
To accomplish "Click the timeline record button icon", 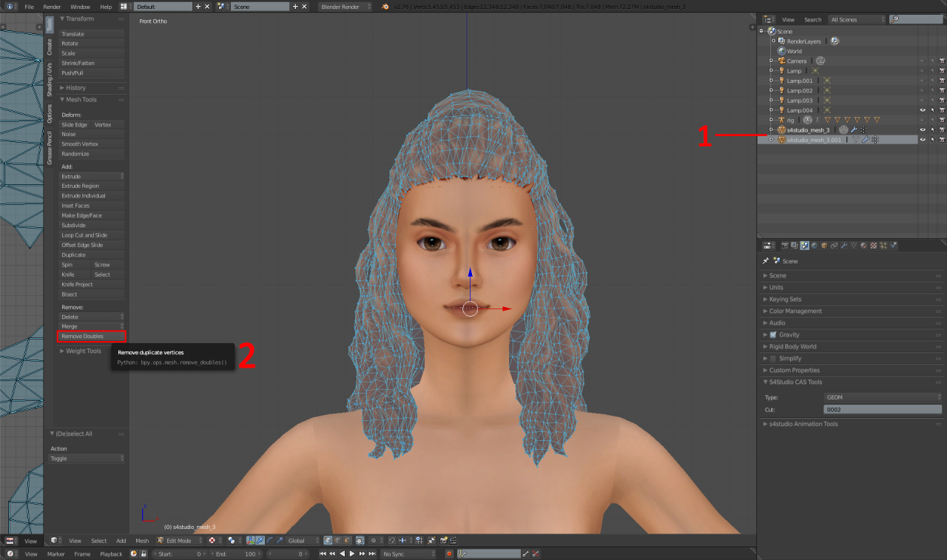I will (x=449, y=554).
